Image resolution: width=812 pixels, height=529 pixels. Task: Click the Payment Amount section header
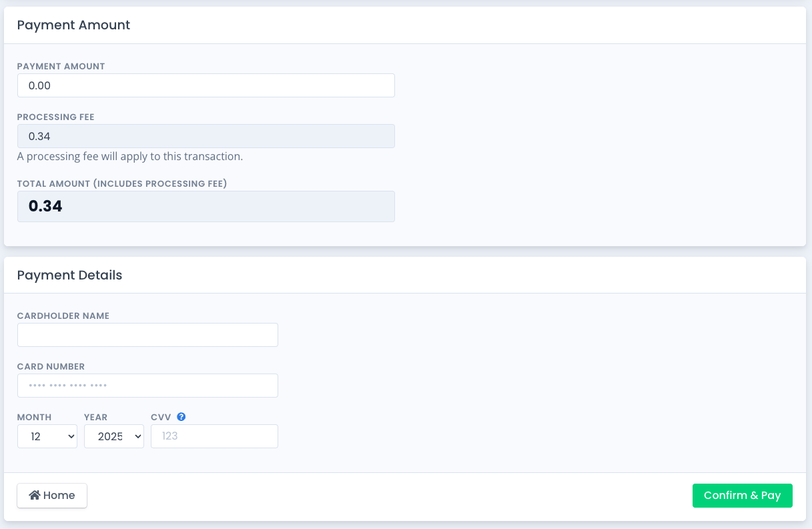[x=73, y=25]
